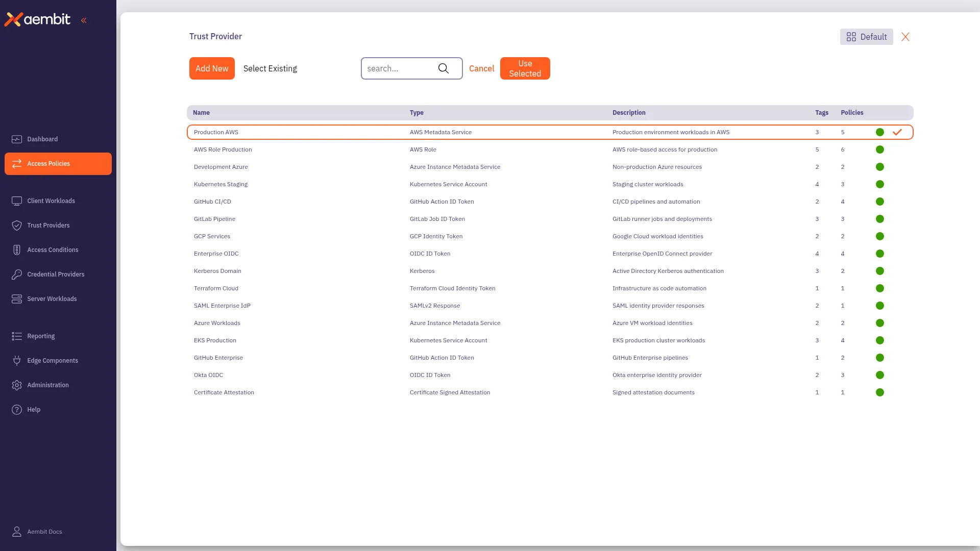Click the Trust Providers shield icon
This screenshot has width=980, height=551.
click(17, 226)
